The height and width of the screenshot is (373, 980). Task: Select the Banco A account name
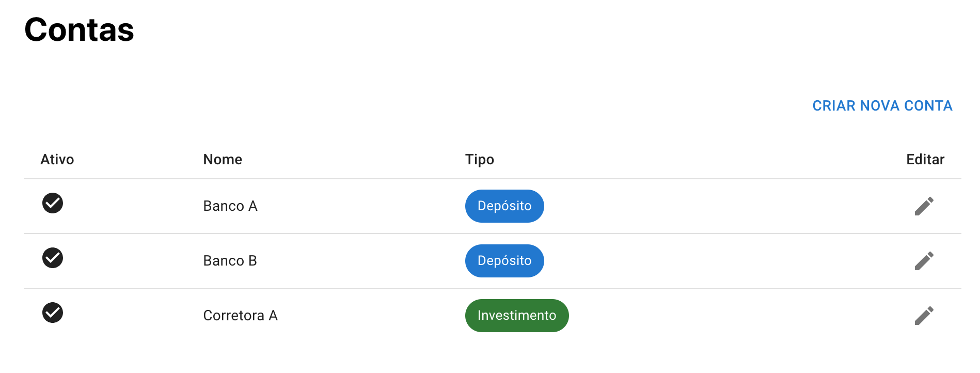pos(230,206)
